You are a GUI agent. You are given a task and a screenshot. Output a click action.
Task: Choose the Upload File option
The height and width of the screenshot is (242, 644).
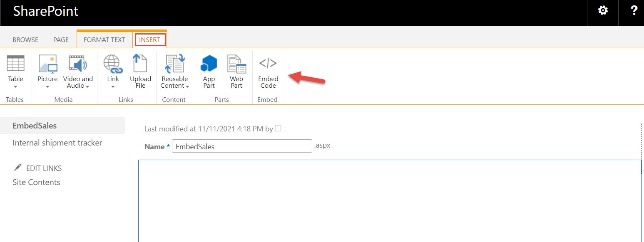140,72
